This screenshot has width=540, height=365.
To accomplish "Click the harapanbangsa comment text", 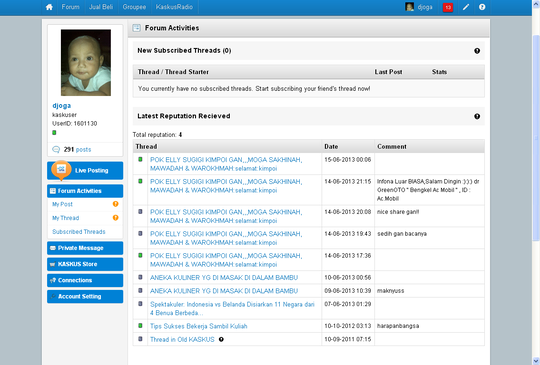I will click(398, 326).
